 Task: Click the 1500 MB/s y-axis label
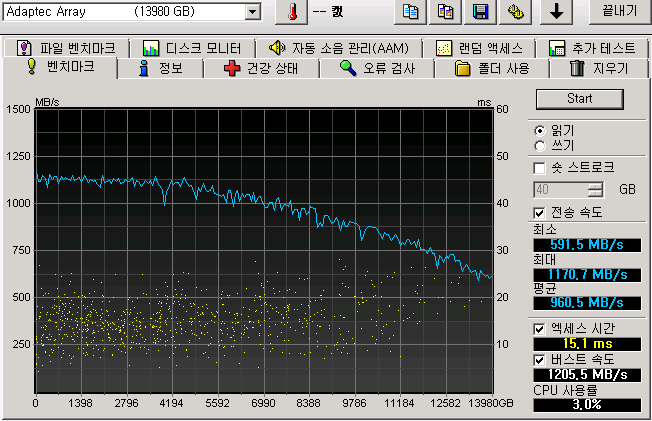[x=18, y=109]
